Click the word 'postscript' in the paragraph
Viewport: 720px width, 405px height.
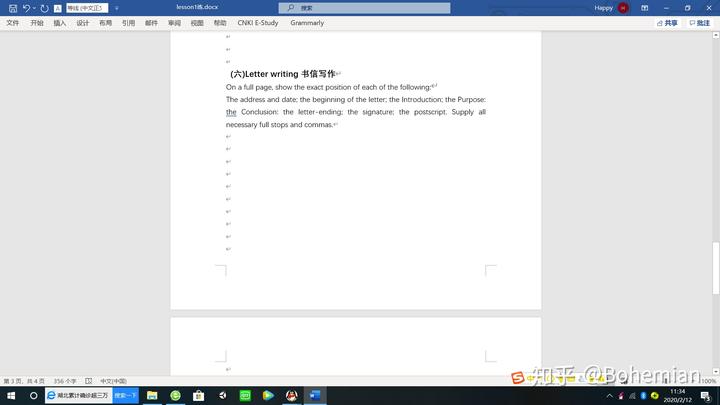point(430,112)
